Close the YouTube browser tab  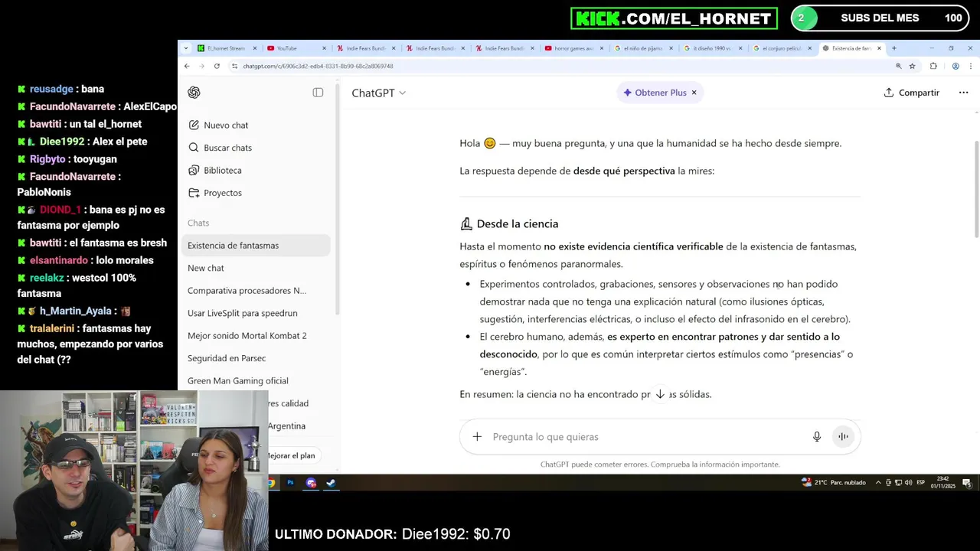point(324,48)
